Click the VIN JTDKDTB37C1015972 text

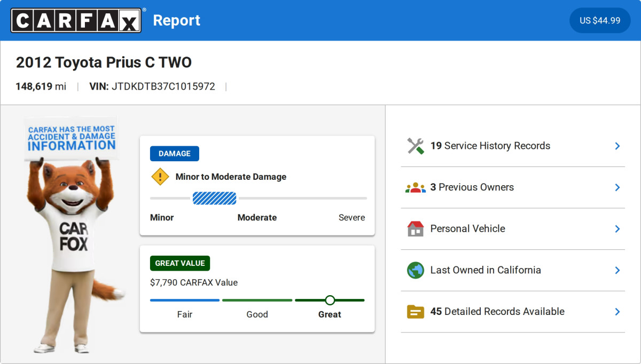point(152,86)
